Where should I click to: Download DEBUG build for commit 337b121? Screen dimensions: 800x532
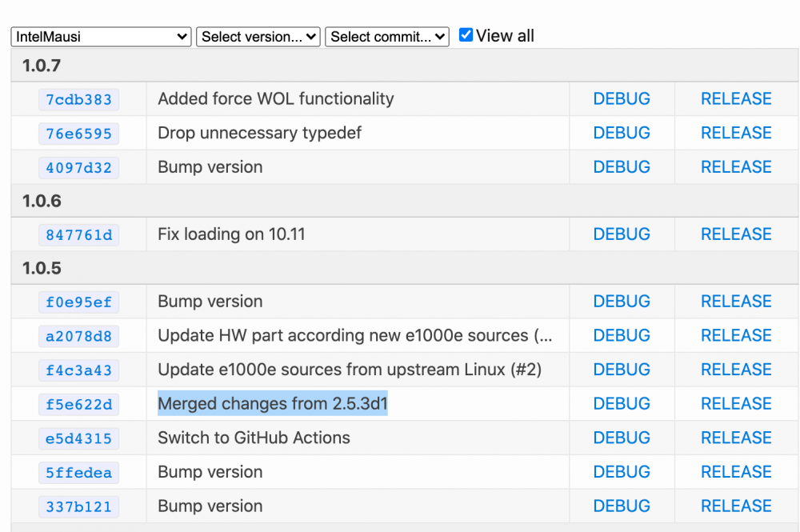click(622, 506)
